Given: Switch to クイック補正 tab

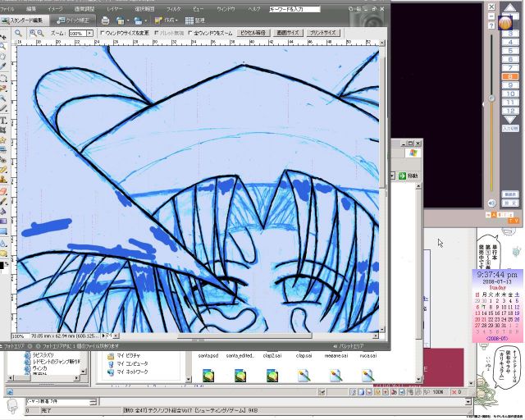Looking at the screenshot, I should [73, 21].
